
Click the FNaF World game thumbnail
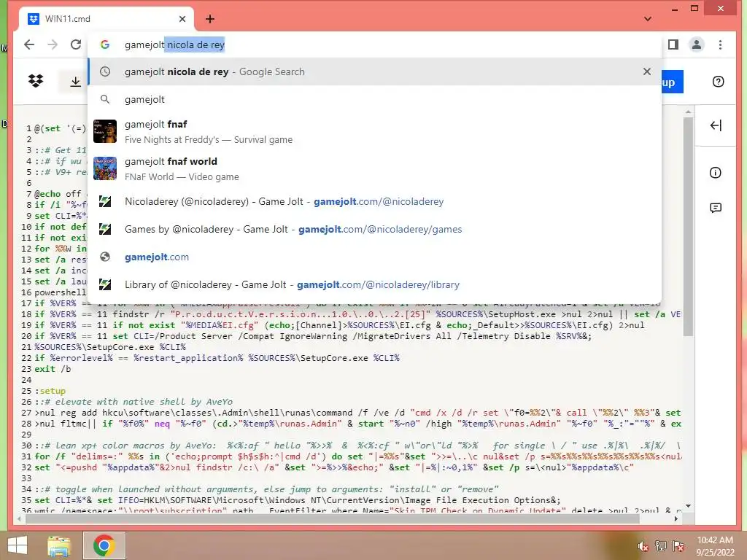[x=105, y=168]
